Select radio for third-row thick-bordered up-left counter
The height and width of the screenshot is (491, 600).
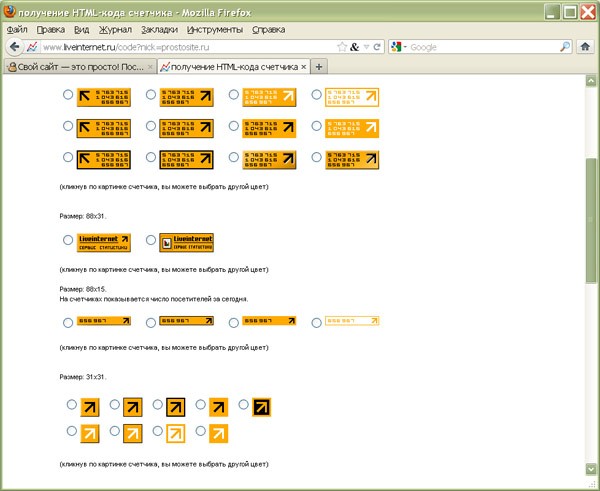[68, 157]
